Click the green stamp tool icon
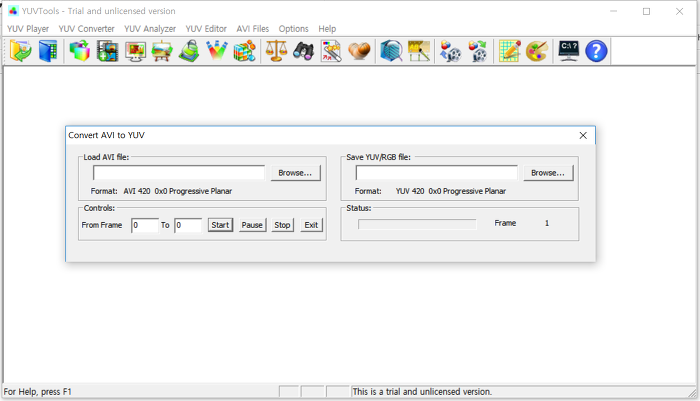 tap(189, 51)
